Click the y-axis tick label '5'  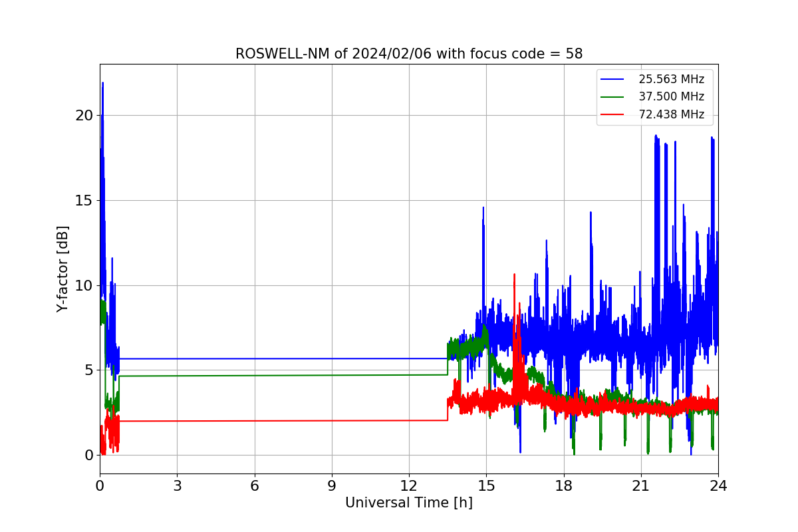pos(90,370)
